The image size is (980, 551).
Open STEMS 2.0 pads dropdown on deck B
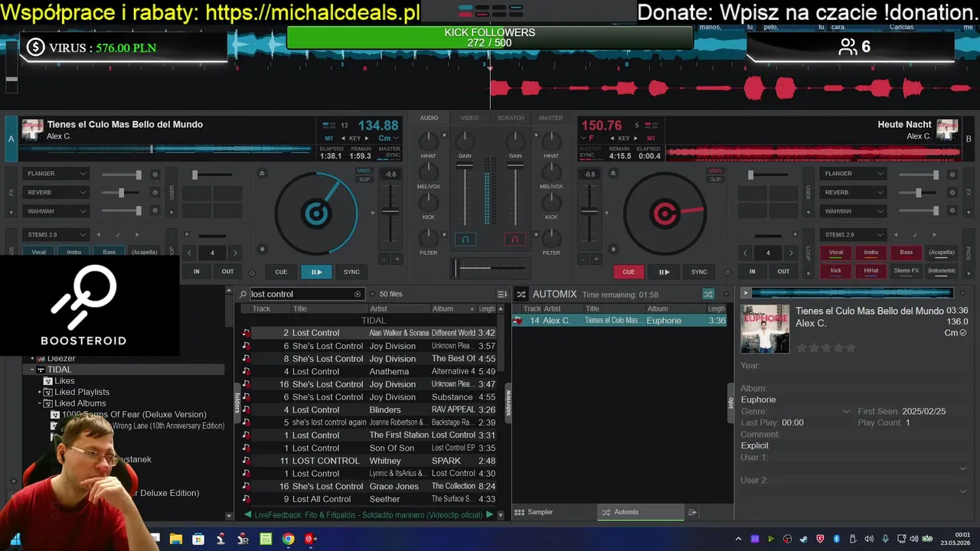click(x=853, y=234)
